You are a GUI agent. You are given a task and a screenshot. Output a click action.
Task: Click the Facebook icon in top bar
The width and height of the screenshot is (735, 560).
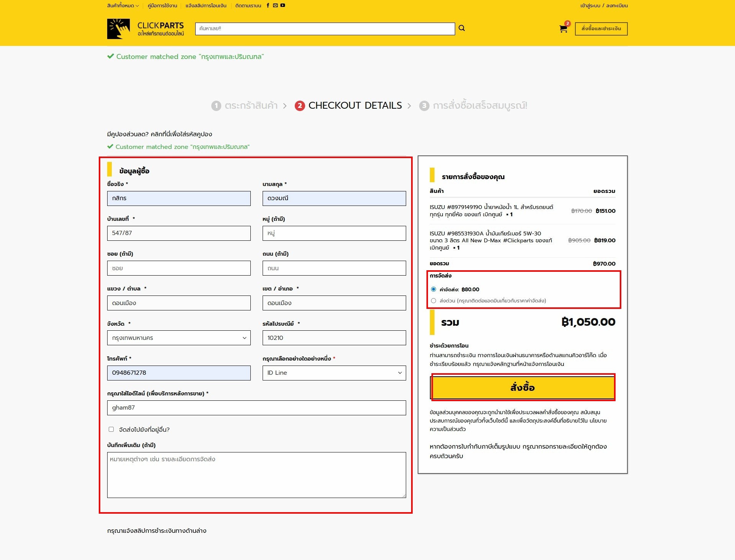point(268,5)
